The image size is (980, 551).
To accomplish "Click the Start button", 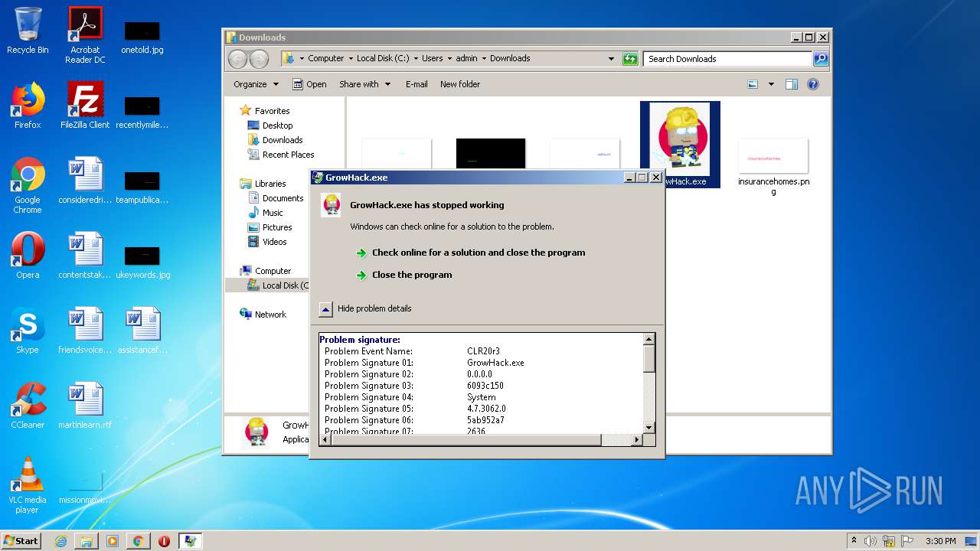I will pyautogui.click(x=21, y=541).
